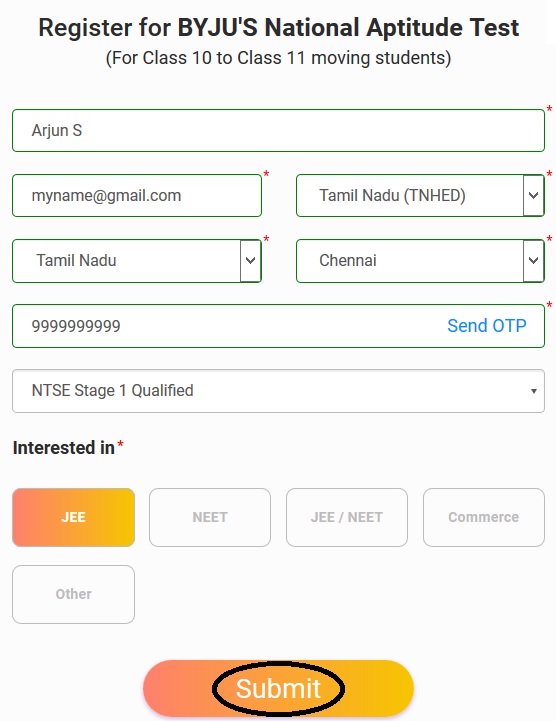Viewport: 556px width, 721px height.
Task: Click the chevron arrow on the Chennai city dropdown
Action: (533, 261)
